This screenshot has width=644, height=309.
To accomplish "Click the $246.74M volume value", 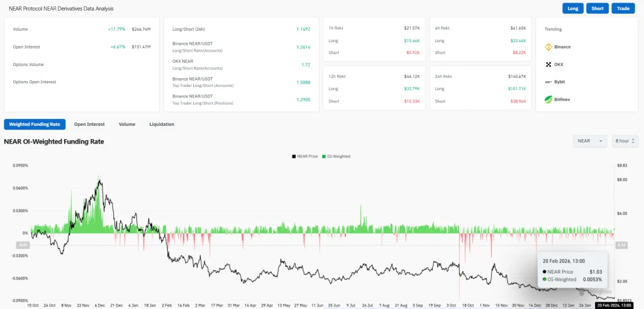I will point(142,30).
